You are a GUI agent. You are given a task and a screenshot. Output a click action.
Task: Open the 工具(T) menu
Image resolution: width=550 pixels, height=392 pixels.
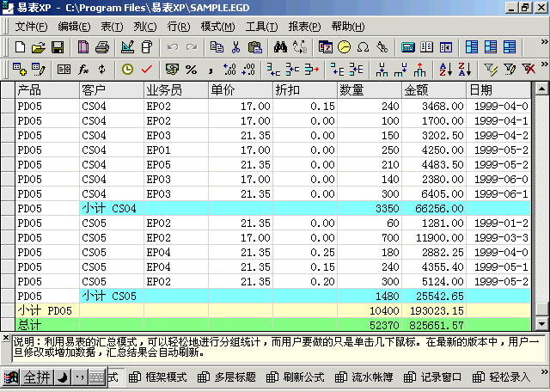[261, 27]
